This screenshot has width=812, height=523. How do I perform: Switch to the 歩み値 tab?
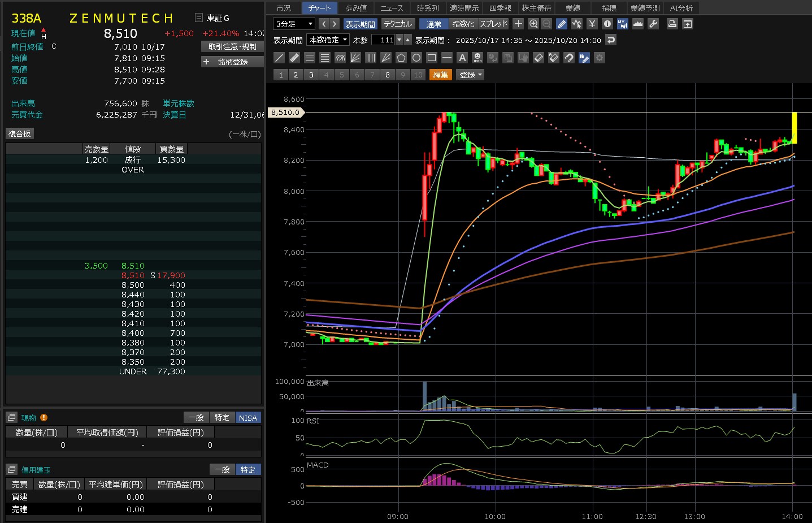356,8
